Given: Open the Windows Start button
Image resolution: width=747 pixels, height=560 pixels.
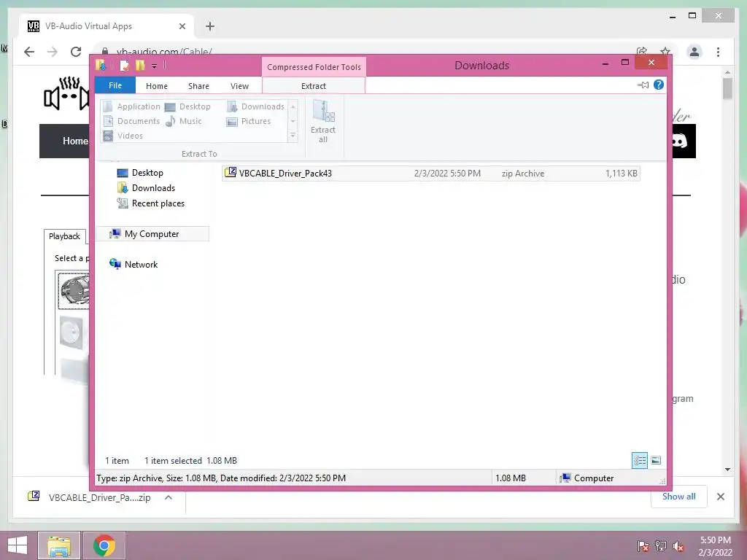Looking at the screenshot, I should pos(18,545).
